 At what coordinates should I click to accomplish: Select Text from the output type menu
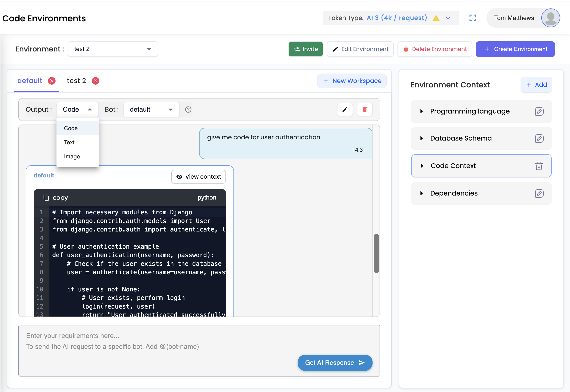tap(69, 142)
